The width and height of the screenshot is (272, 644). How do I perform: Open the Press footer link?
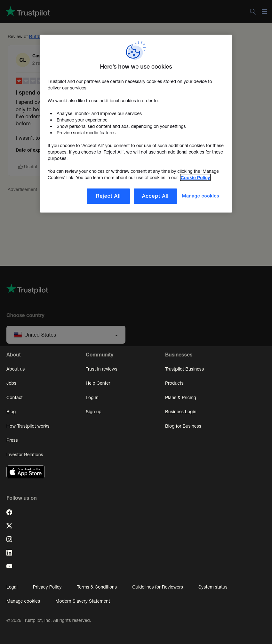tap(12, 440)
